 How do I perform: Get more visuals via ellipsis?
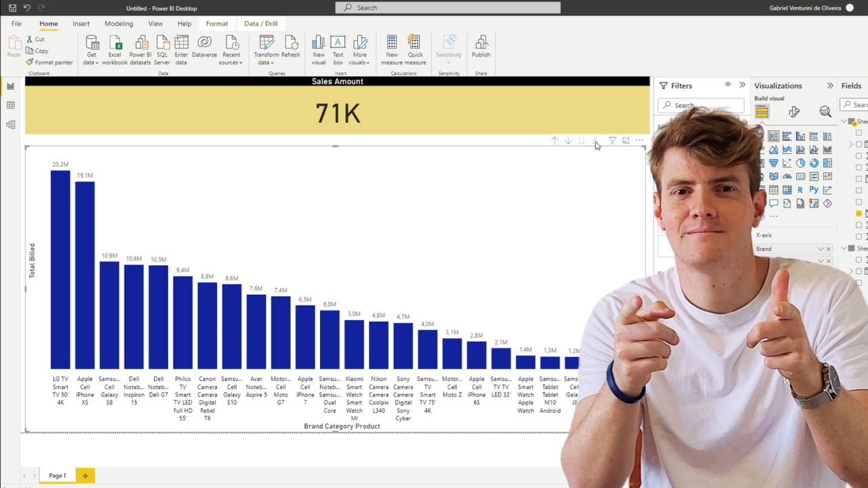pos(774,216)
